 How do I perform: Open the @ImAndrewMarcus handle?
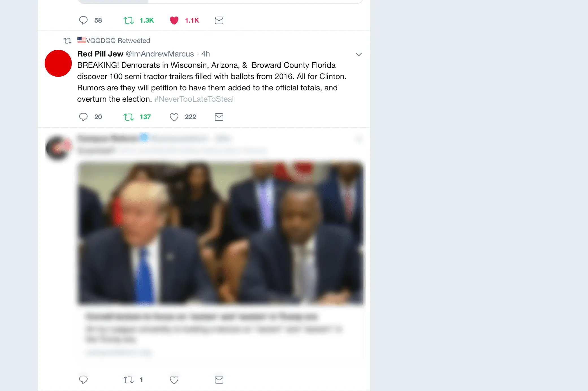coord(160,54)
